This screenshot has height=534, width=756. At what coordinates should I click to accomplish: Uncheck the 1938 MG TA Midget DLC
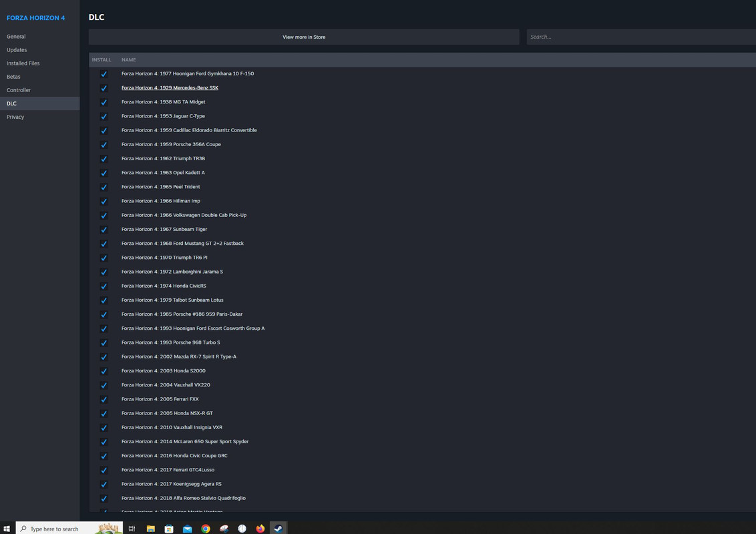click(x=104, y=102)
